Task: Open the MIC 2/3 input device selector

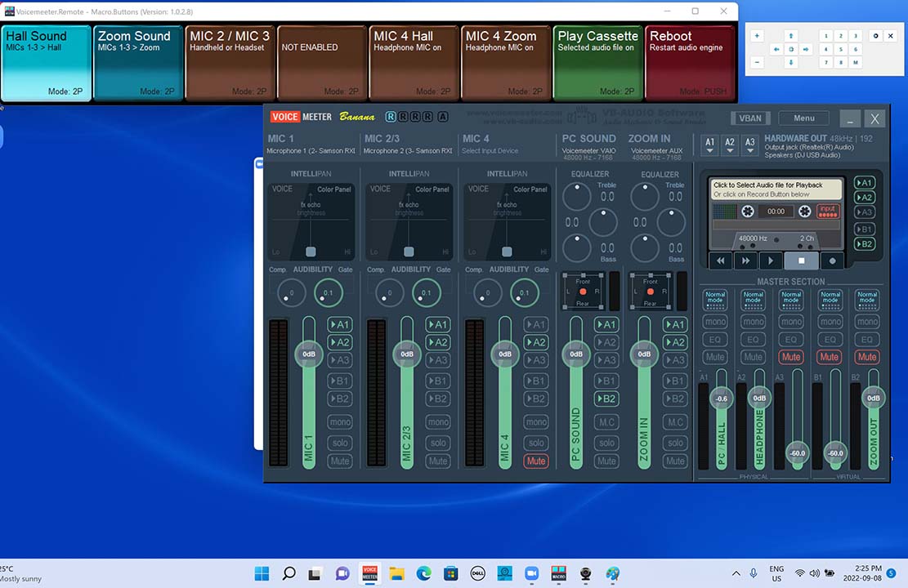Action: click(x=408, y=151)
